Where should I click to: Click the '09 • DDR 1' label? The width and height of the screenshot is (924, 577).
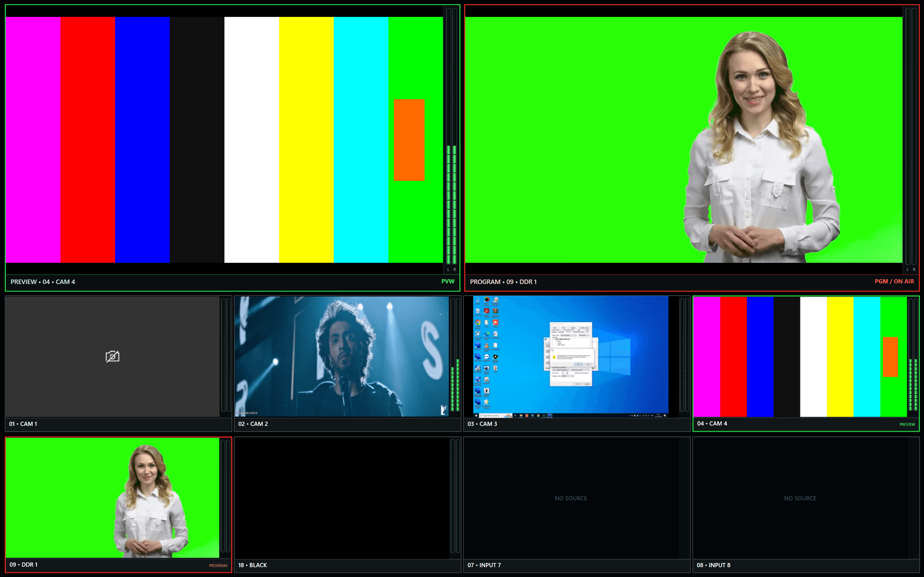(24, 564)
